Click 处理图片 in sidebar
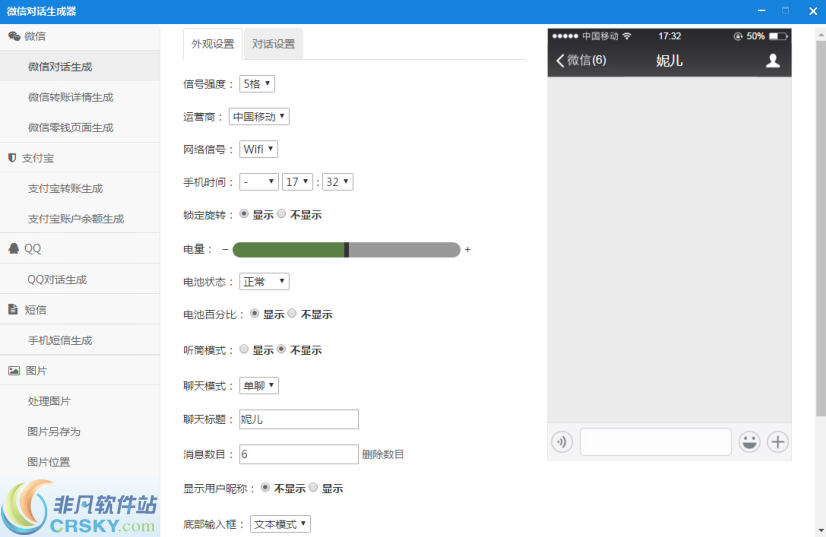Image resolution: width=826 pixels, height=537 pixels. point(80,401)
